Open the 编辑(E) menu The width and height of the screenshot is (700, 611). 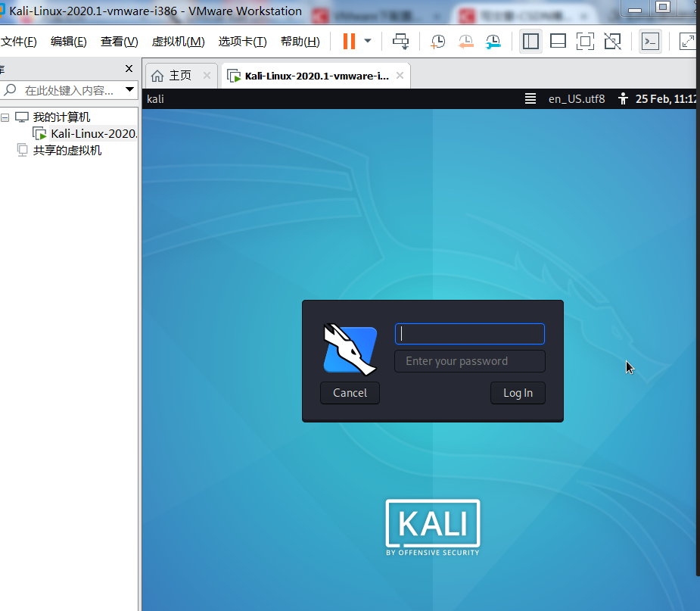click(x=68, y=42)
